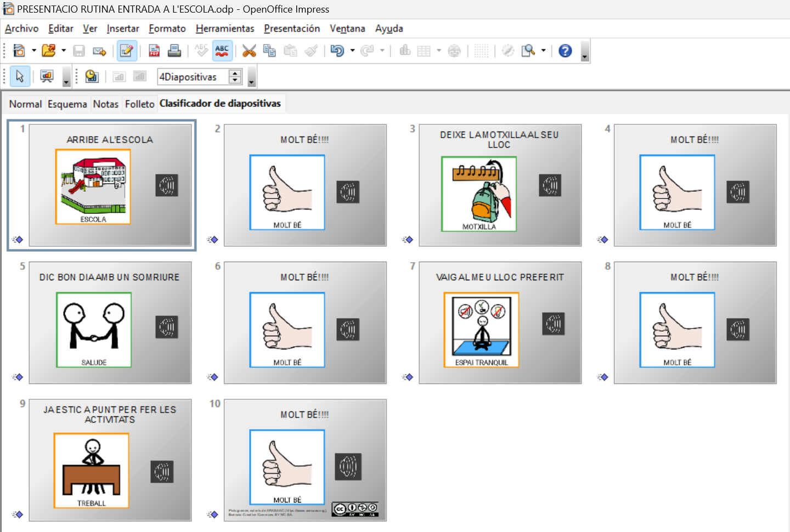Open the Herramientas menu
Screen dimensions: 790x532
click(x=225, y=28)
